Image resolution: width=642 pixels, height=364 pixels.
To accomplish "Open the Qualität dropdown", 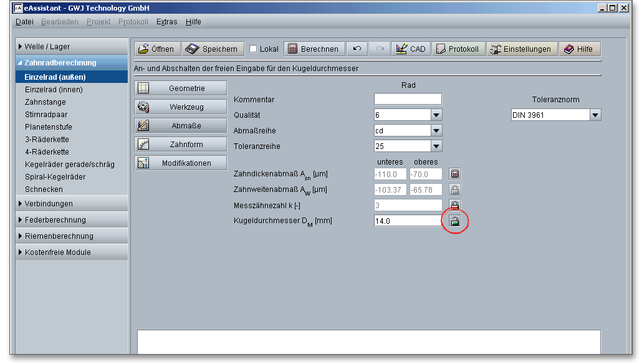I will coord(436,115).
